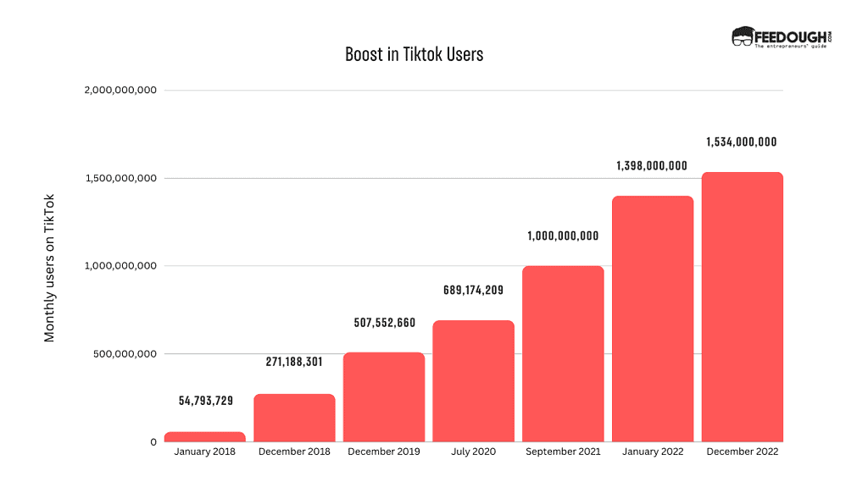Viewport: 868px width, 488px height.
Task: Click the 2,000,000,000 y-axis tick label
Action: [x=120, y=90]
